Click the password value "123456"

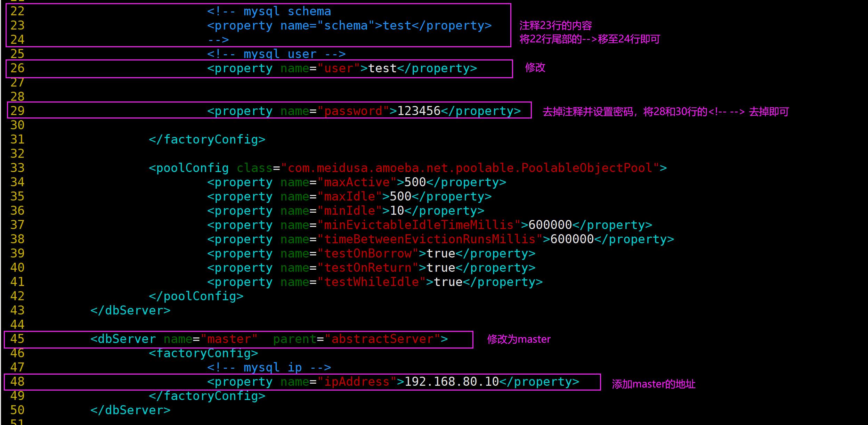pyautogui.click(x=419, y=111)
